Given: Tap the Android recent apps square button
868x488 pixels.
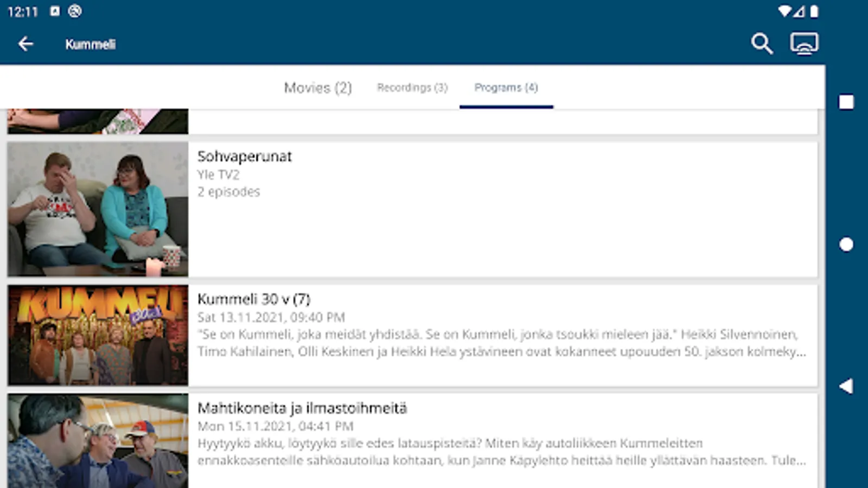Looking at the screenshot, I should coord(846,102).
